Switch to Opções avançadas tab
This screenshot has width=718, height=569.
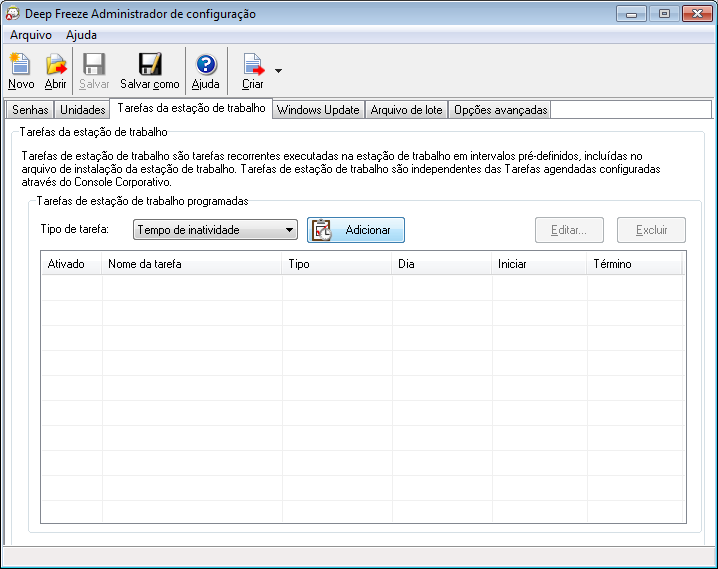(x=500, y=110)
